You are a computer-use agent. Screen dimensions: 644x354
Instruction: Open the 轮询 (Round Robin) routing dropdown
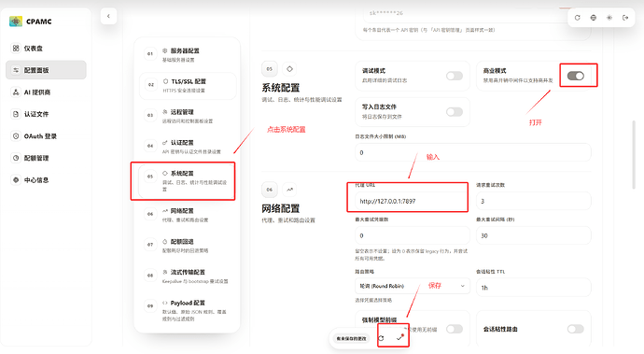[413, 286]
